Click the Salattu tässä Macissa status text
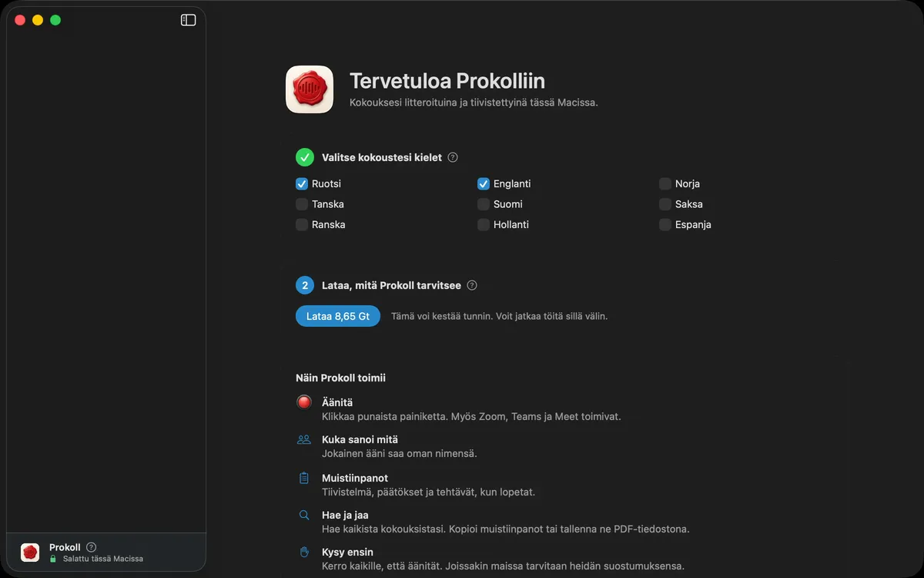Image resolution: width=924 pixels, height=578 pixels. (x=103, y=559)
